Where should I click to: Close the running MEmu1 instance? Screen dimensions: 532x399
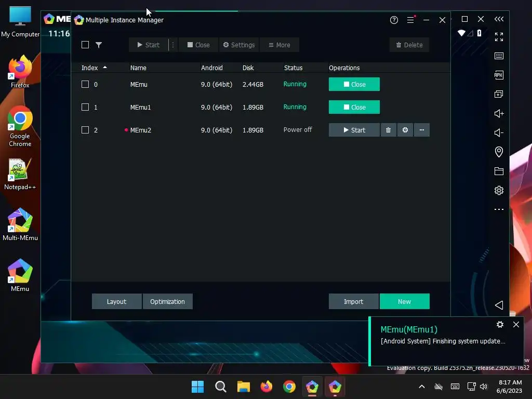coord(354,107)
